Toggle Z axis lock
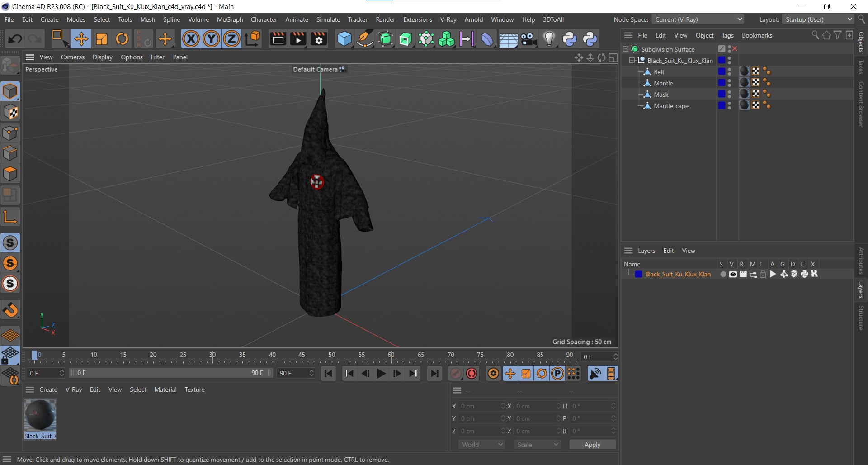Screen dimensions: 868x465 [231, 39]
